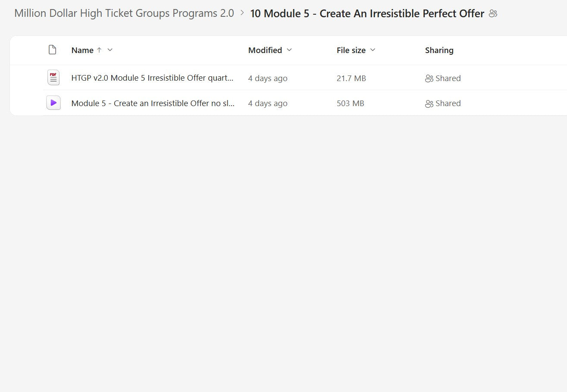Expand the Modified column options chevron
The height and width of the screenshot is (392, 567).
289,50
